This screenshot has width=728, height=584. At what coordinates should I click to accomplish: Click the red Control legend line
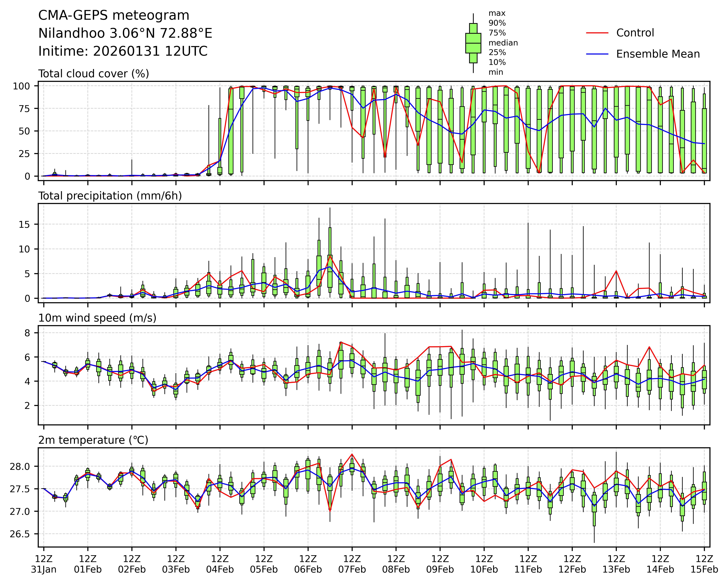[597, 33]
